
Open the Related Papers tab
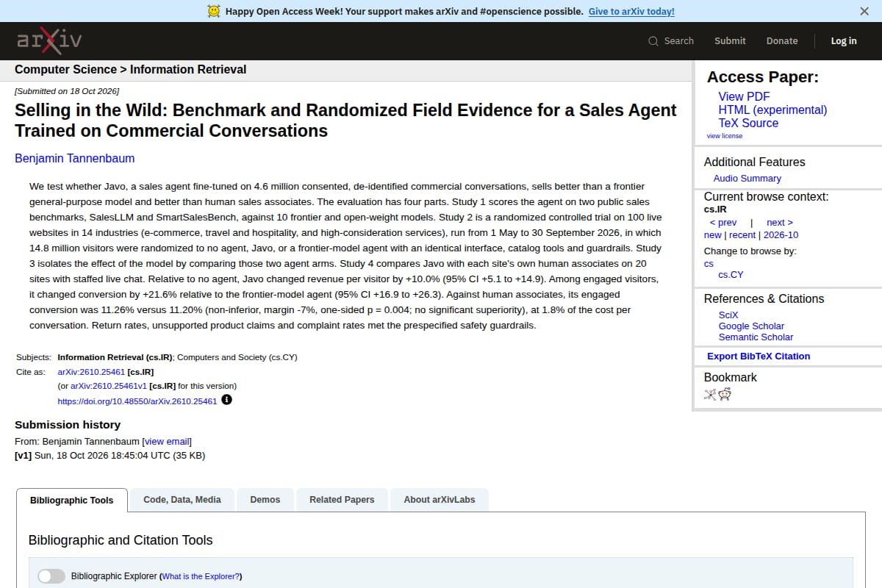pyautogui.click(x=342, y=500)
